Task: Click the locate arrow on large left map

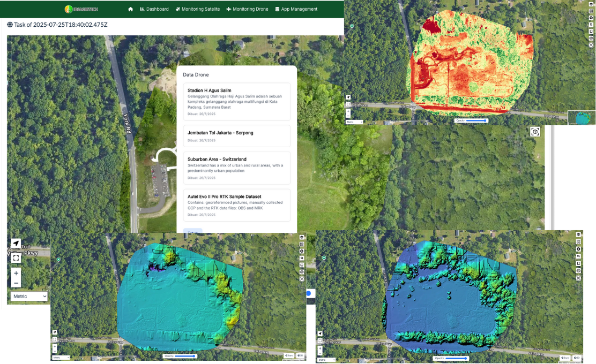Action: [16, 244]
